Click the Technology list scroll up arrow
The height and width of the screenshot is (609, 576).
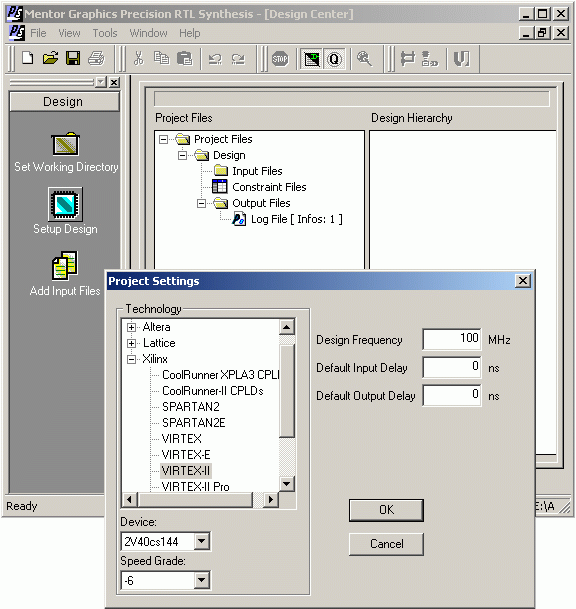tap(287, 327)
